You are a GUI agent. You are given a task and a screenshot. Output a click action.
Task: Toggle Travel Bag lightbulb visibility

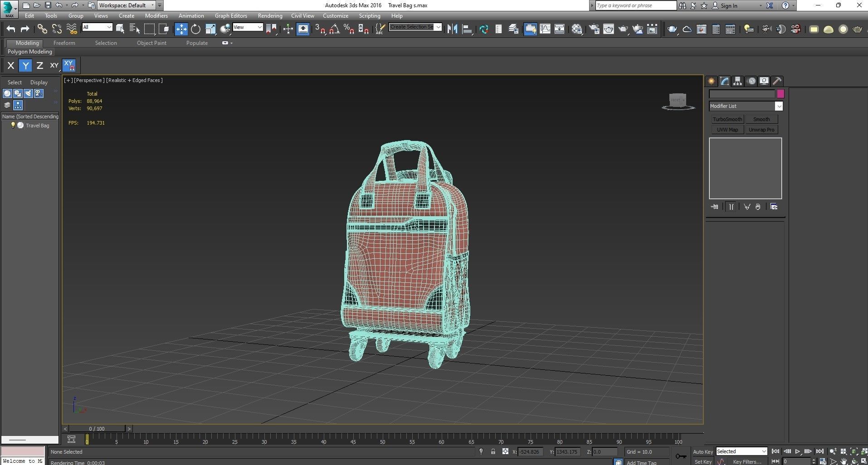(13, 126)
